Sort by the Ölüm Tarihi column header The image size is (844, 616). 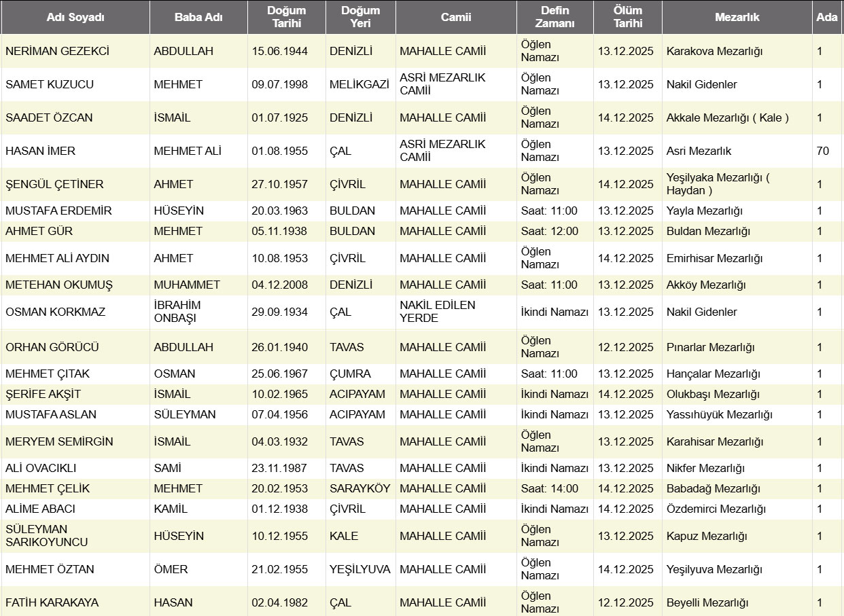627,18
